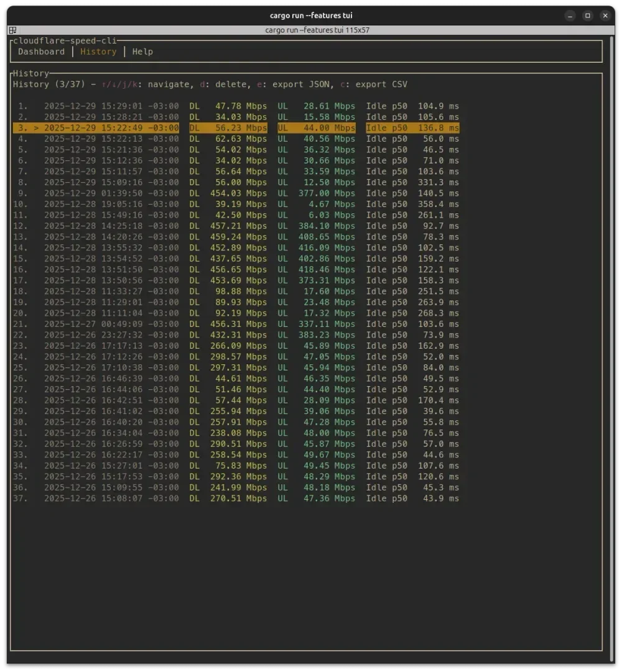Viewport: 622px width, 672px height.
Task: Click the 120.6 ms latency value
Action: coord(439,477)
